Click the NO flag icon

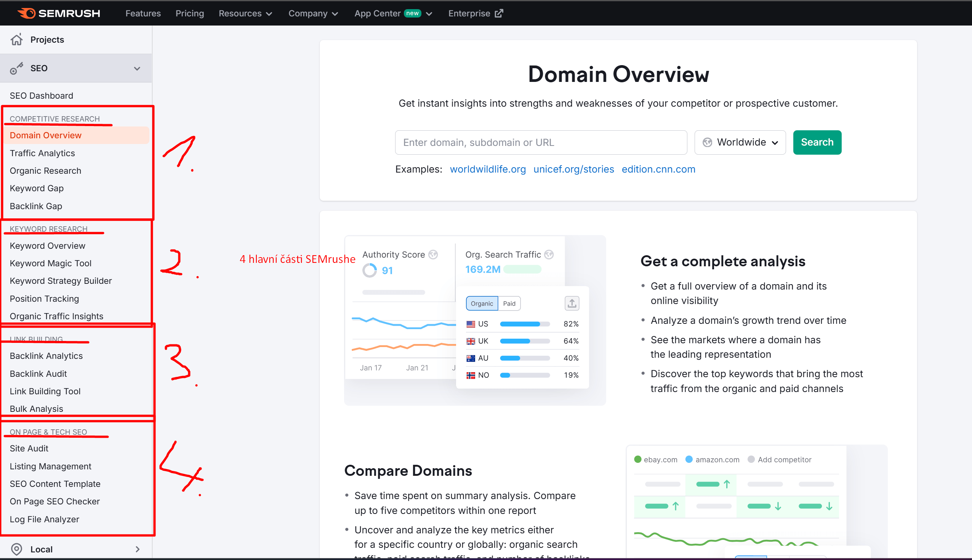point(471,375)
